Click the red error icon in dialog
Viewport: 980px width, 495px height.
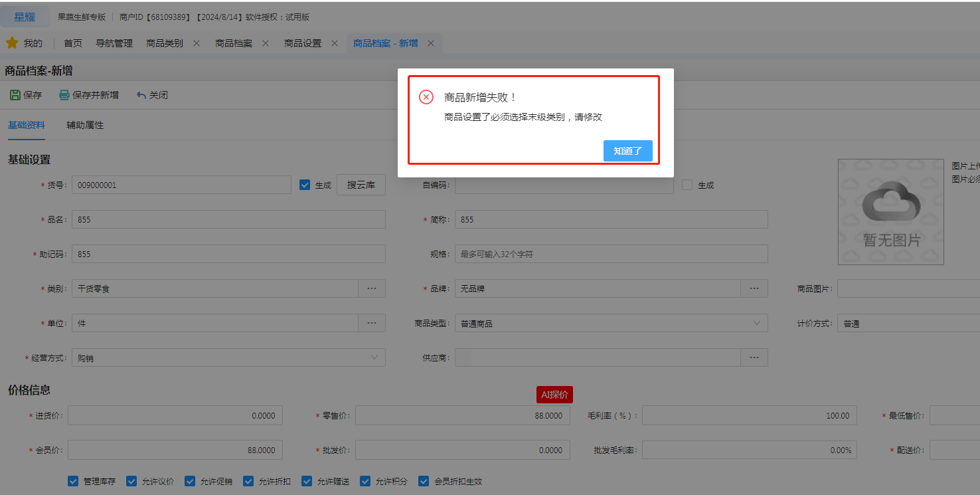click(426, 97)
